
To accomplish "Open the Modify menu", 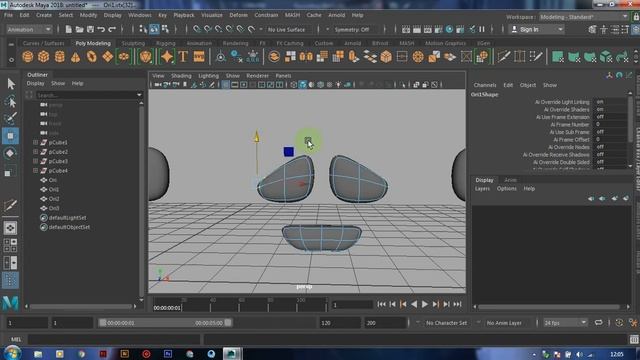I will (x=88, y=15).
